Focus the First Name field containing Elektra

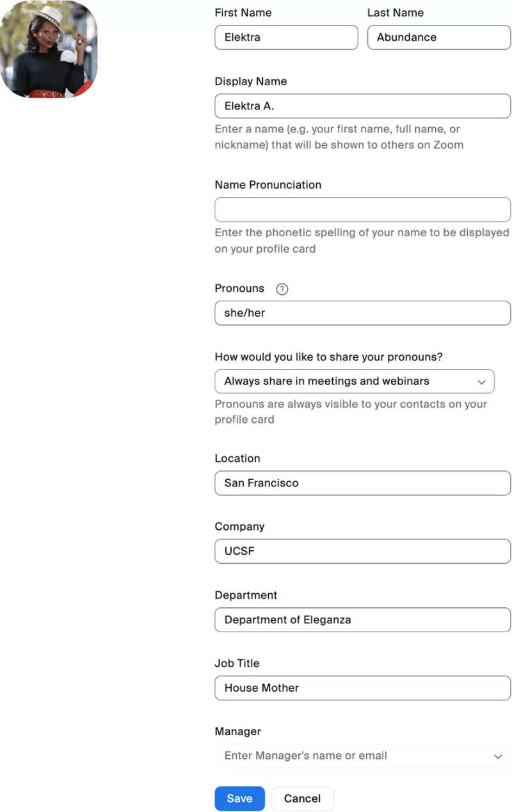coord(286,37)
